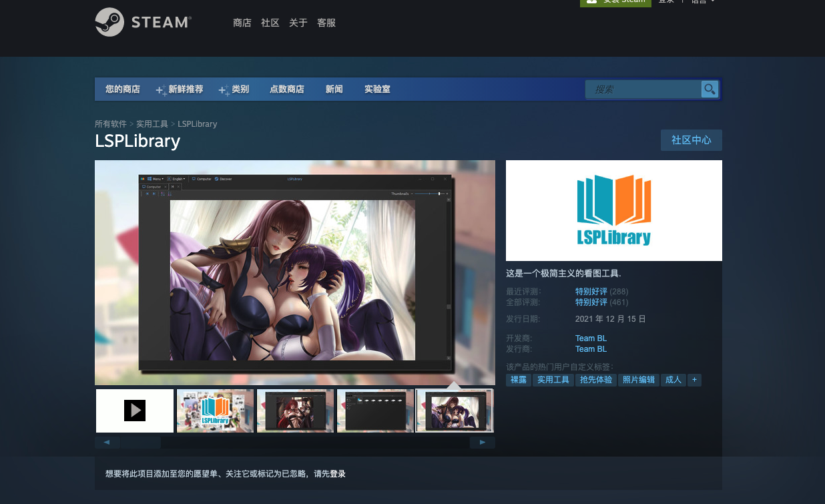Select the 抢先体验 tag
The width and height of the screenshot is (825, 504).
click(x=596, y=380)
